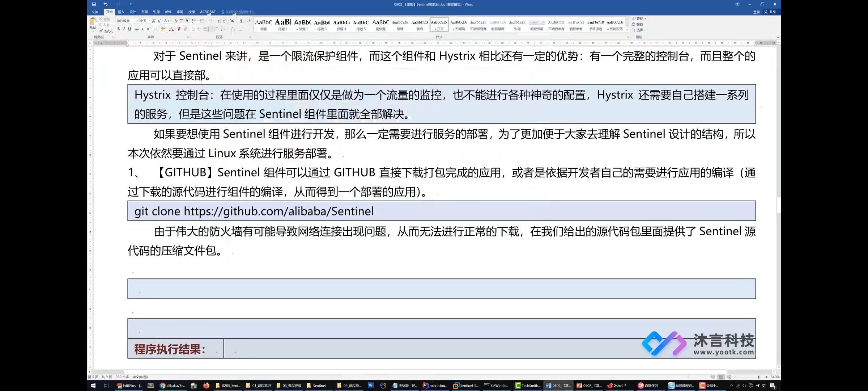868x391 pixels.
Task: Apply the 标题 3 style
Action: tap(322, 25)
